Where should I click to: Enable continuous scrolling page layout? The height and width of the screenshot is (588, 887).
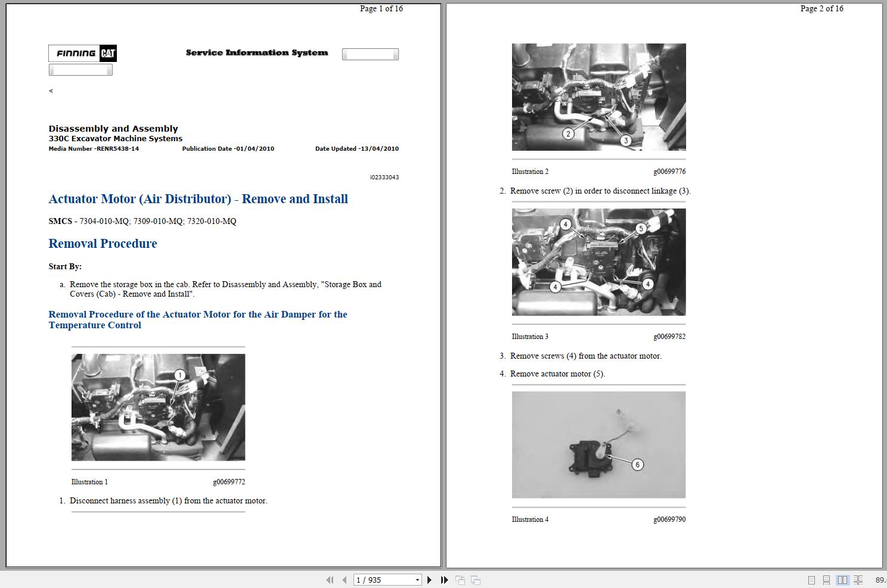(826, 579)
